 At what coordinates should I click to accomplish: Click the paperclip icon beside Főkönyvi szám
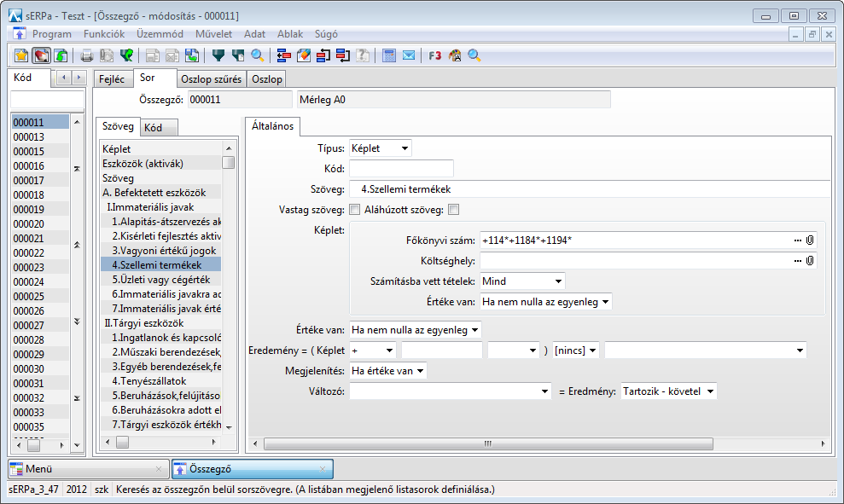(809, 240)
